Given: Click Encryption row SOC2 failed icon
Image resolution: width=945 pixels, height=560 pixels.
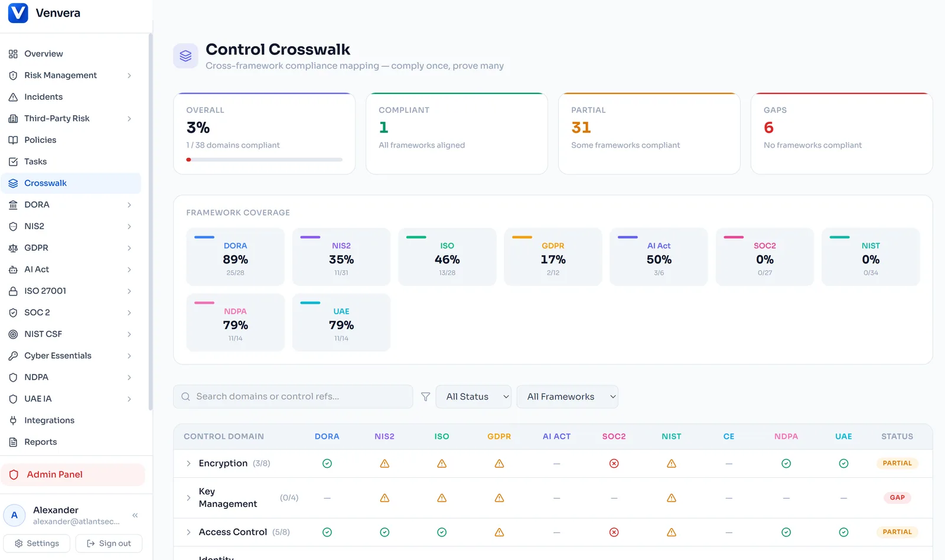Looking at the screenshot, I should pyautogui.click(x=614, y=464).
